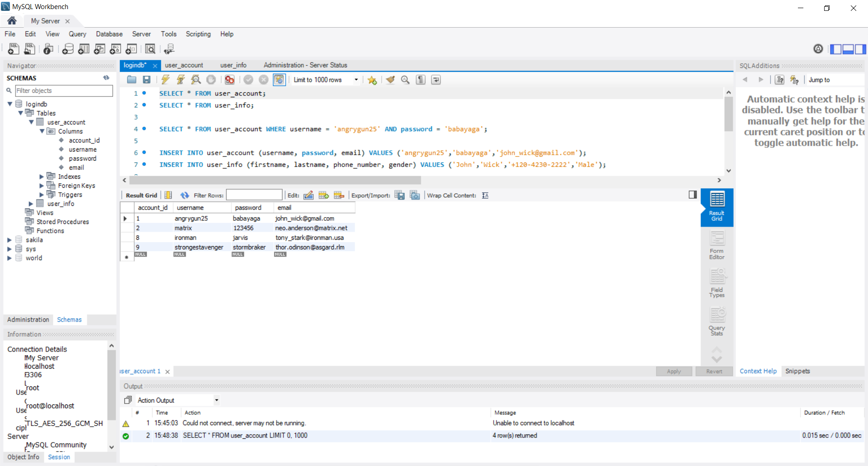Toggle word wrapping in SQL editor

436,80
